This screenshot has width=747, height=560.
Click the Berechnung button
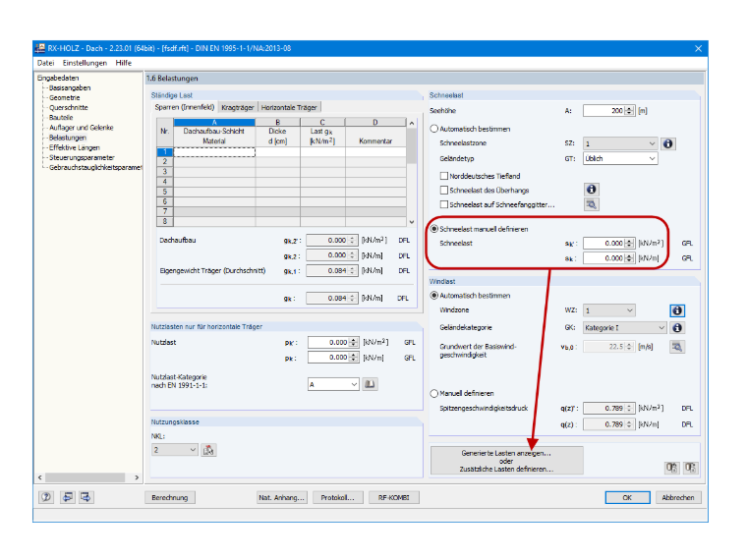[x=170, y=498]
